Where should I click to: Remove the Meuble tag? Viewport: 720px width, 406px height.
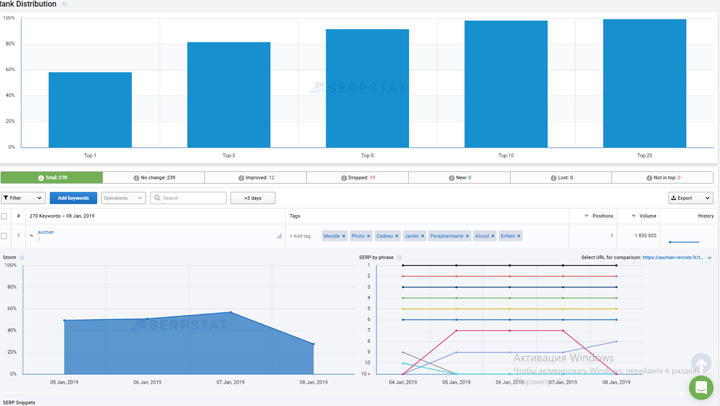click(343, 236)
